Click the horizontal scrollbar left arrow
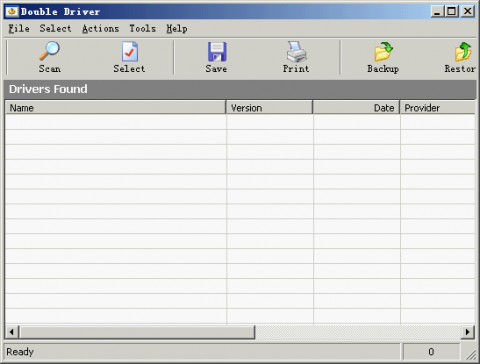This screenshot has height=364, width=480. 12,332
